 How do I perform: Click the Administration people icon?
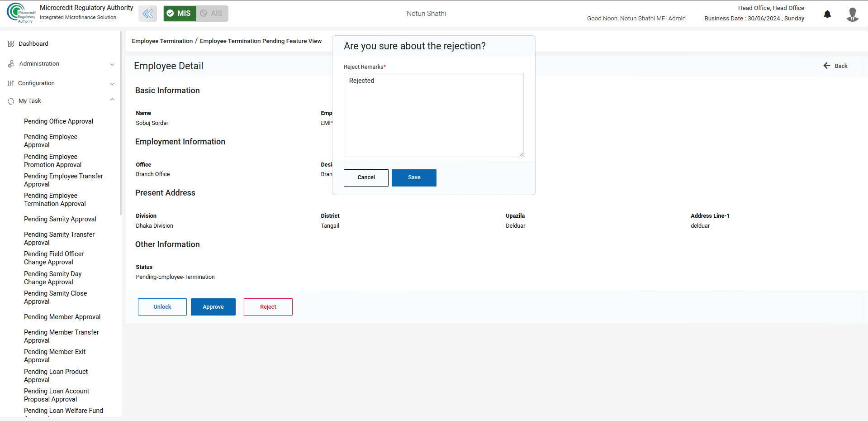tap(11, 64)
